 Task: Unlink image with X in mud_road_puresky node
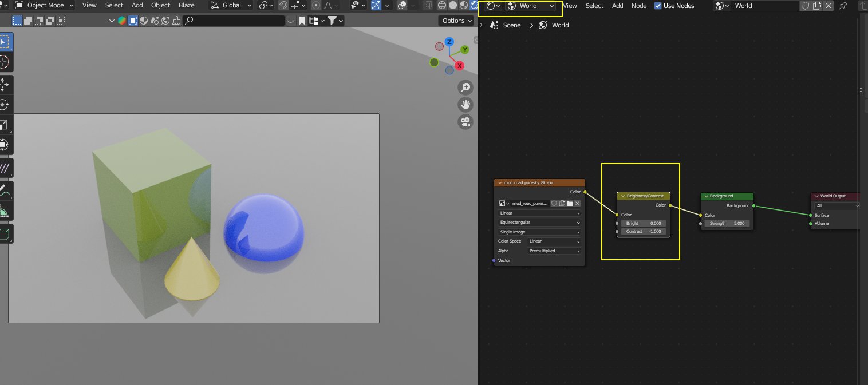pos(577,203)
